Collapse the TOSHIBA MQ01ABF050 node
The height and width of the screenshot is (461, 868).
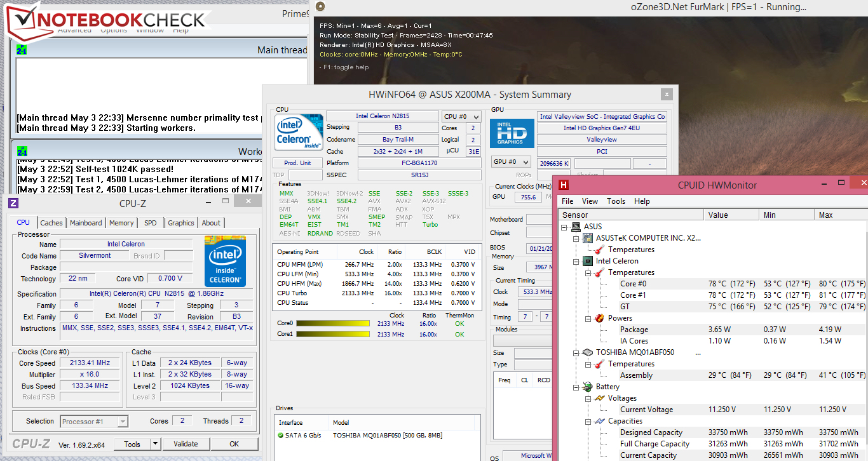577,352
